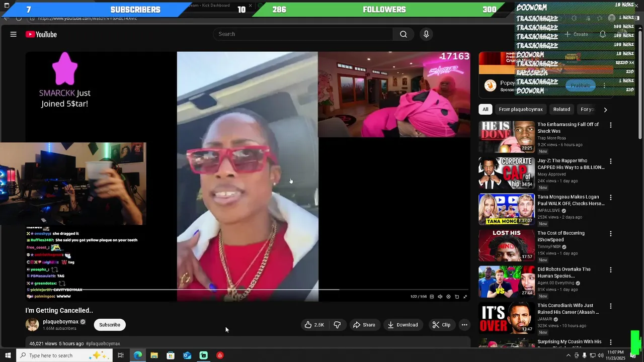644x362 pixels.
Task: Click the Create button in YouTube header
Action: point(577,34)
